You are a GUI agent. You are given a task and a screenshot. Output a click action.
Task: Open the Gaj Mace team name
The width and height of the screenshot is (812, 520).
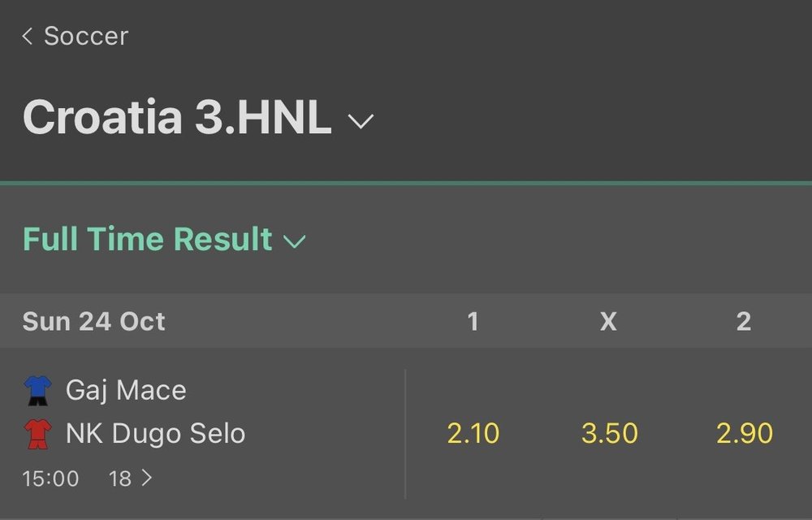click(126, 390)
